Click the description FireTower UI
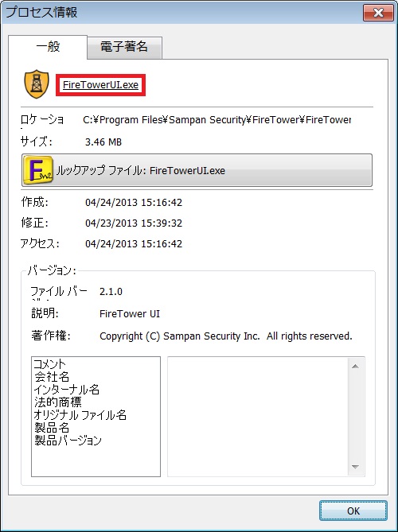398x532 pixels. point(130,314)
